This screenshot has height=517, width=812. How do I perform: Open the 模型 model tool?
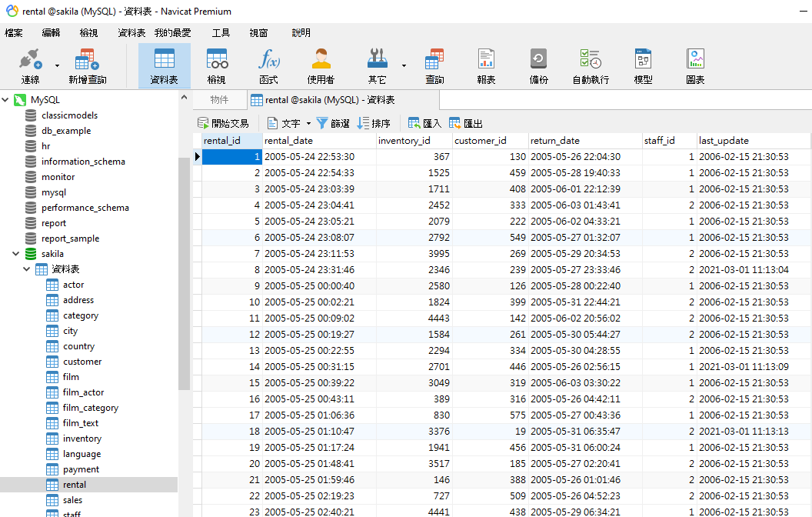(643, 65)
